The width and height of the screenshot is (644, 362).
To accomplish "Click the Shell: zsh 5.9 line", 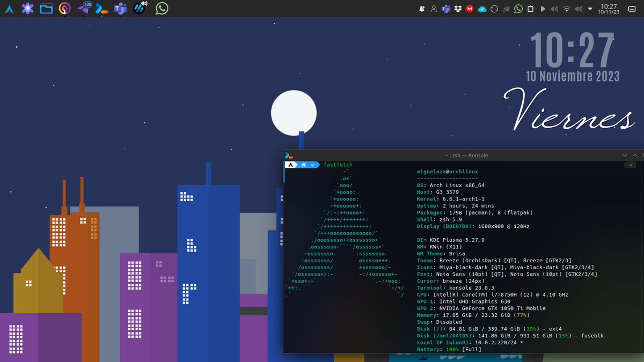I will [x=440, y=219].
